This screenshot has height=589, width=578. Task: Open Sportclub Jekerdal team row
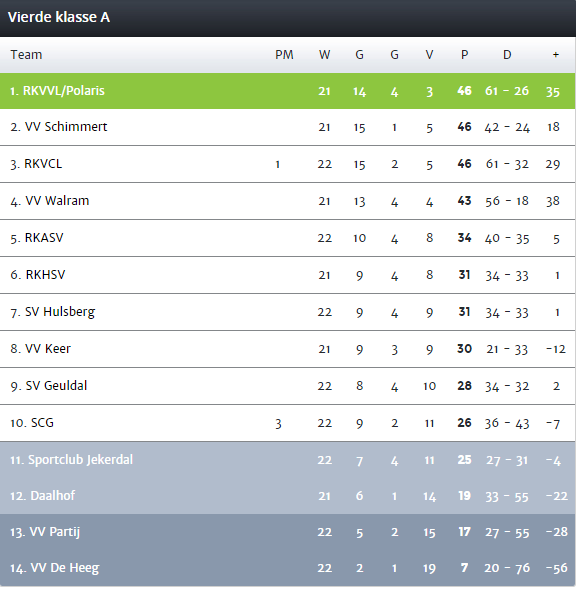[288, 460]
